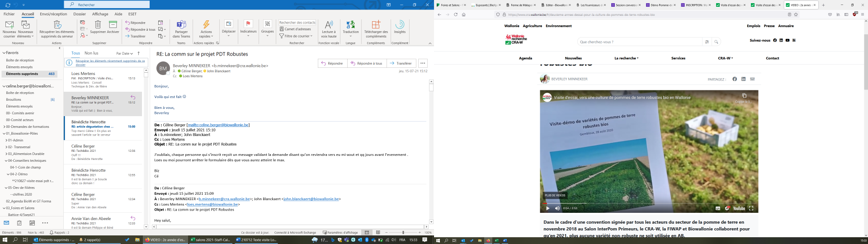Click the Nouvelles link on the website

point(573,58)
